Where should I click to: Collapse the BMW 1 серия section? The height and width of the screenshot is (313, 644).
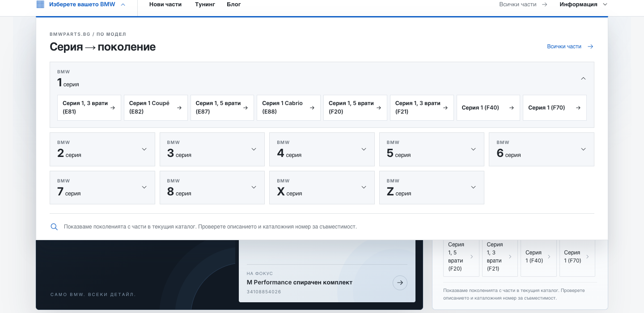click(322, 78)
